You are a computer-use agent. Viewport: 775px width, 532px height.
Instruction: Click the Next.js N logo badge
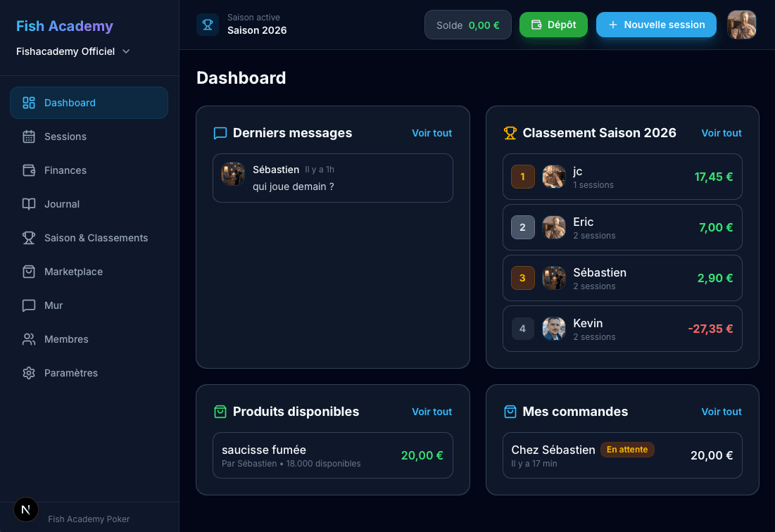(x=26, y=509)
